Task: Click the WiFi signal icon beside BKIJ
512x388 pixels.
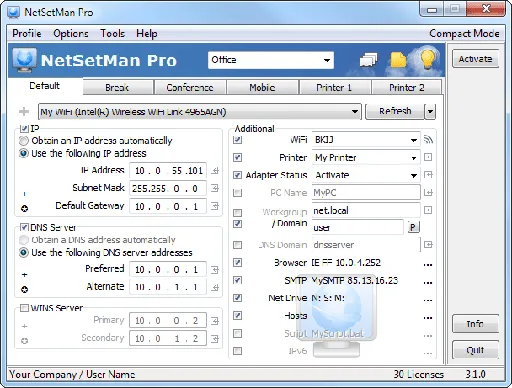Action: point(428,139)
